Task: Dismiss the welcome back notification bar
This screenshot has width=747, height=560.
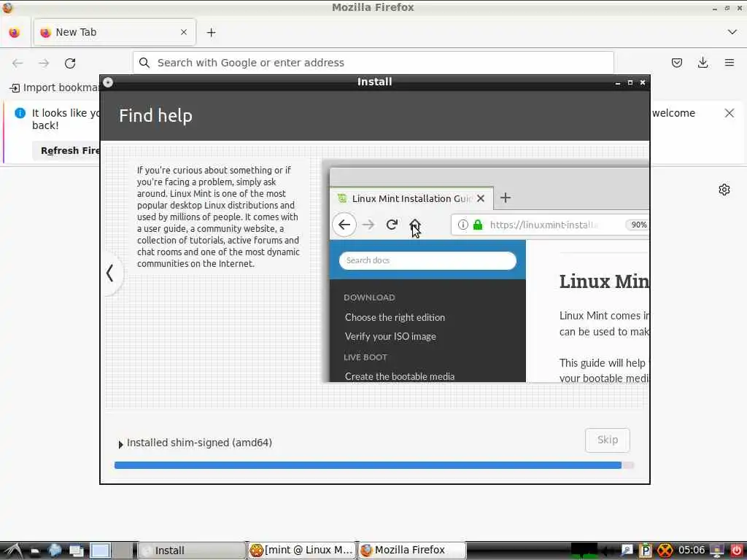Action: coord(729,113)
